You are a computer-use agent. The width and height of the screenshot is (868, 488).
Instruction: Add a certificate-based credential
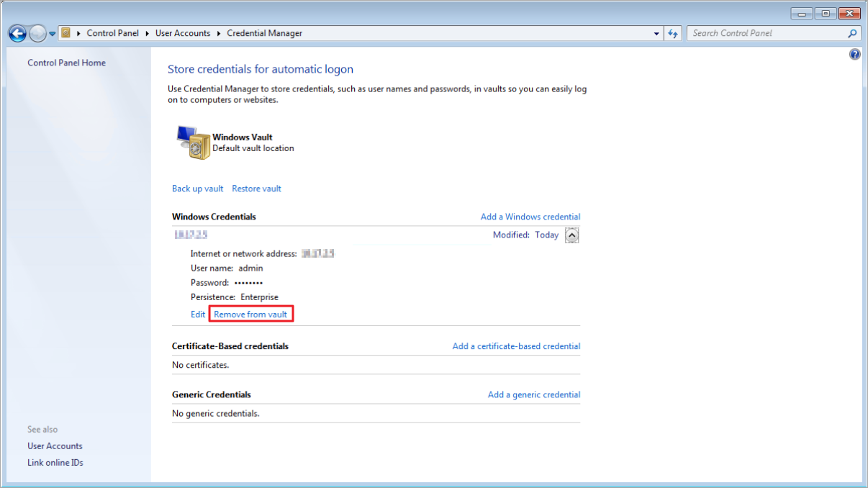click(516, 346)
